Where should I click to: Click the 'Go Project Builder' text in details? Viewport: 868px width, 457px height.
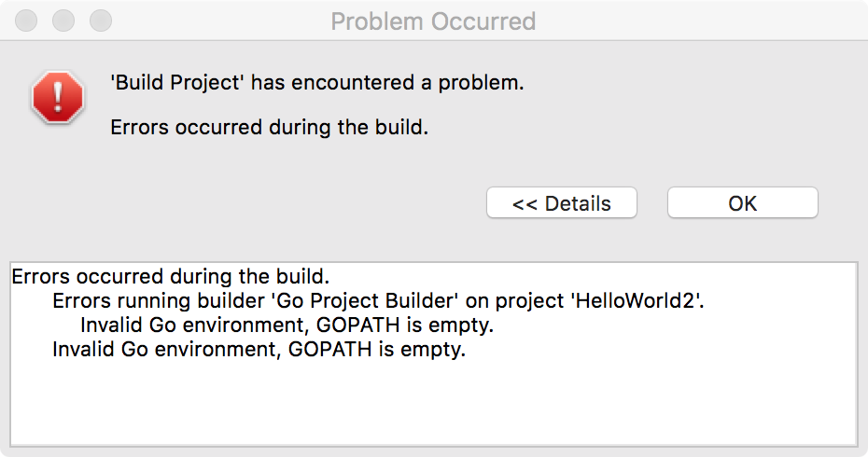[x=365, y=300]
